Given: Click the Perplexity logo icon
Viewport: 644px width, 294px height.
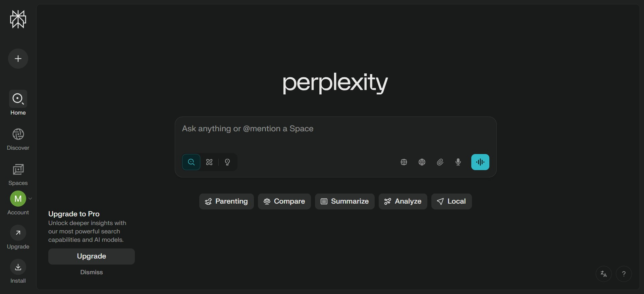Looking at the screenshot, I should coord(18,19).
